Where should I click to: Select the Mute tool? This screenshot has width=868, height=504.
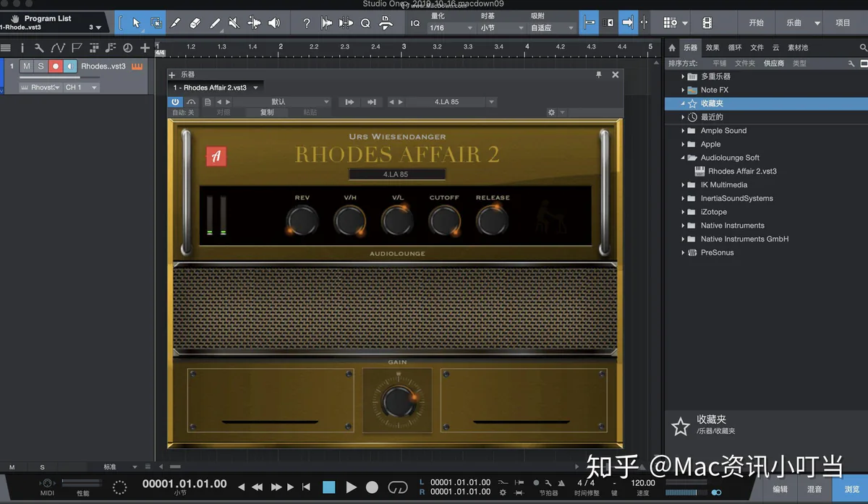234,23
